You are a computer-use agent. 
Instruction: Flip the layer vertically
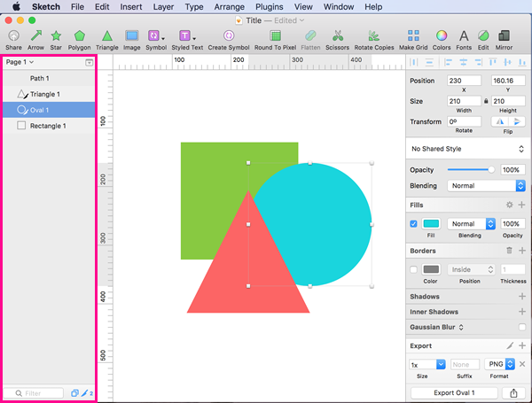(516, 121)
